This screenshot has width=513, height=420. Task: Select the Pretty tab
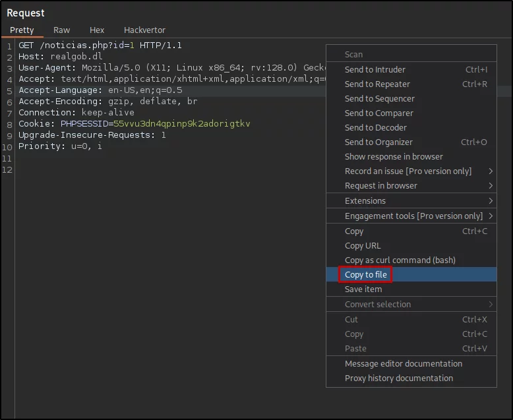point(22,30)
